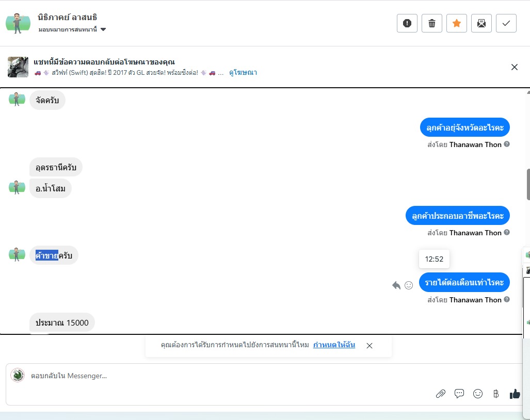
Task: Dismiss the assignment prompt notification
Action: click(370, 346)
